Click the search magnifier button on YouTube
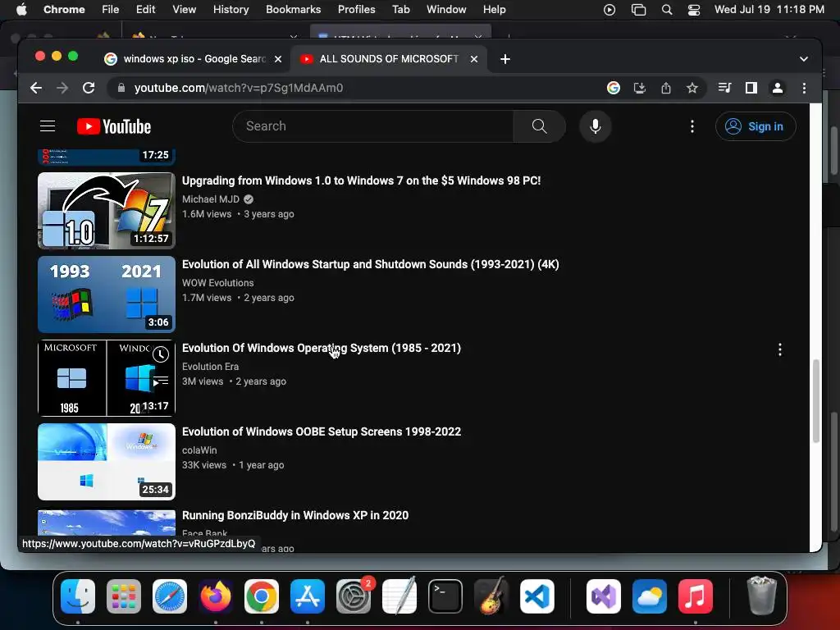This screenshot has width=840, height=630. click(540, 126)
